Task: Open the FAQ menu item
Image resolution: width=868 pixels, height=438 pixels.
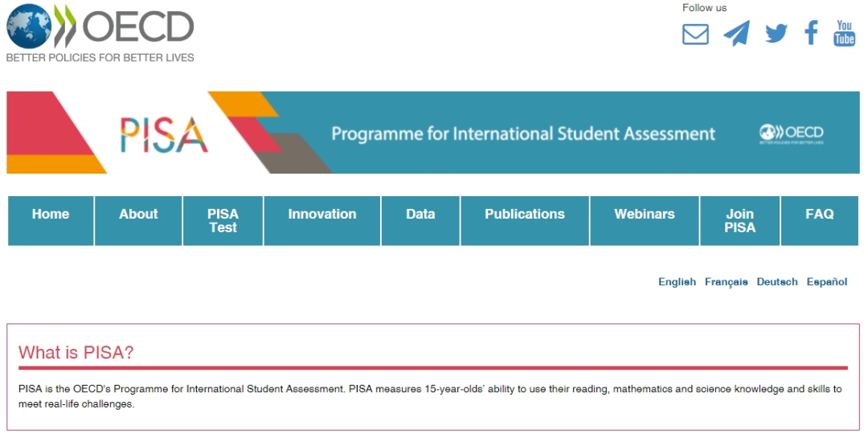Action: [x=820, y=220]
